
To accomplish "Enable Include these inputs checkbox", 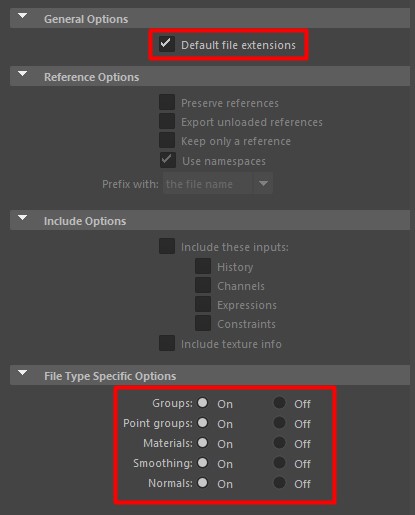I will click(x=167, y=246).
